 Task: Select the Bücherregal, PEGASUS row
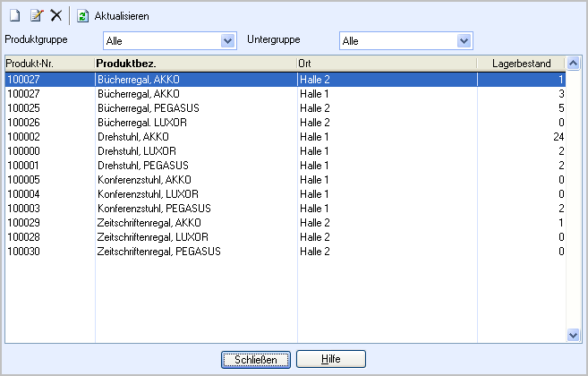tap(285, 108)
